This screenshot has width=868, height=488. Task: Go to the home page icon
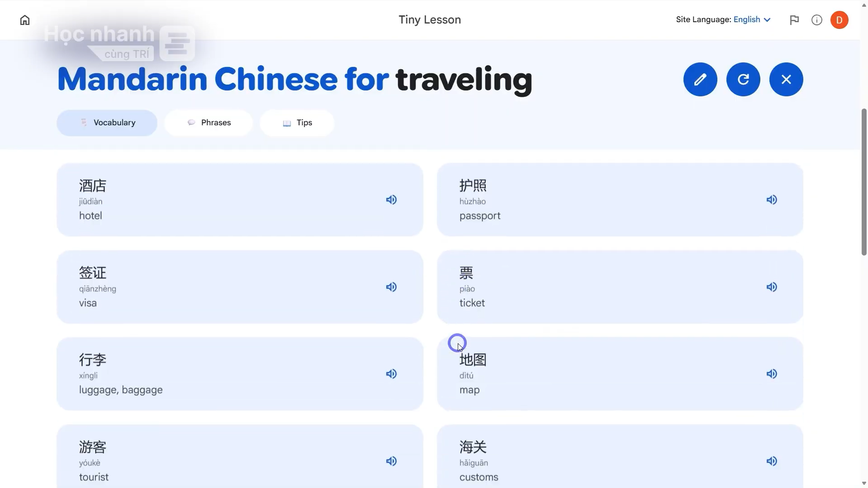(25, 20)
